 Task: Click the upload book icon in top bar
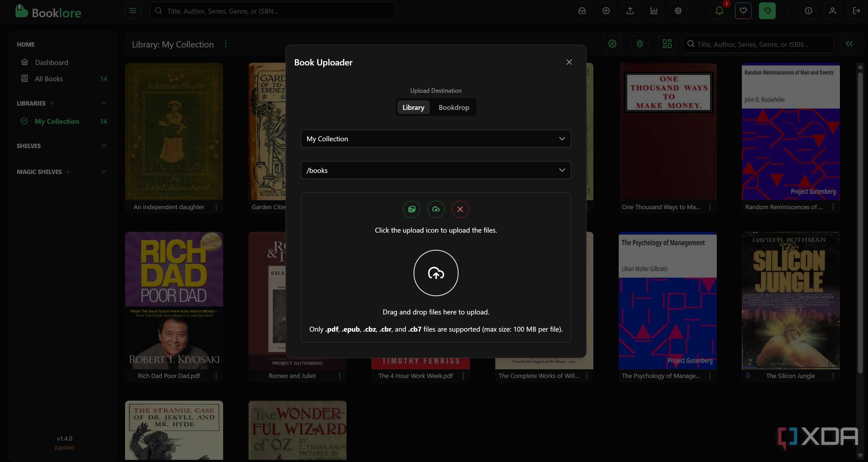click(630, 11)
